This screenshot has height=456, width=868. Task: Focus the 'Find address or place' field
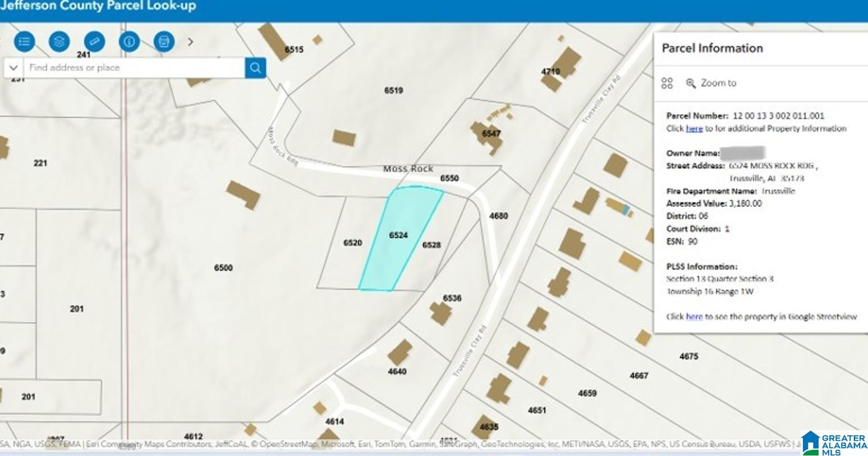134,68
